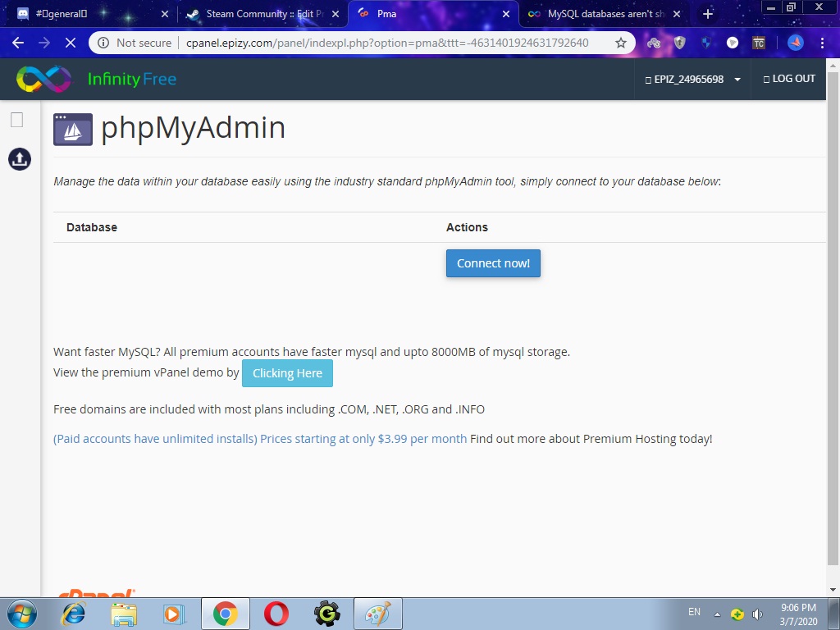Bookmark this page with the star icon

coord(620,43)
